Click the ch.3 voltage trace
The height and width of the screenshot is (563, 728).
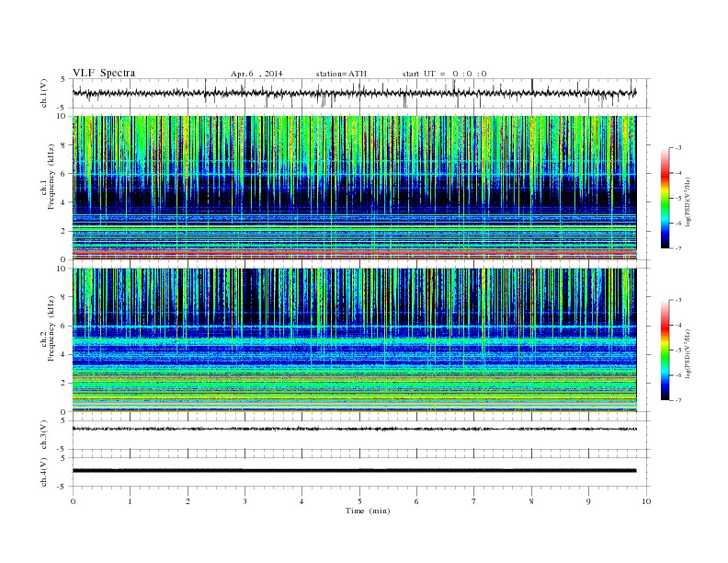coord(354,429)
